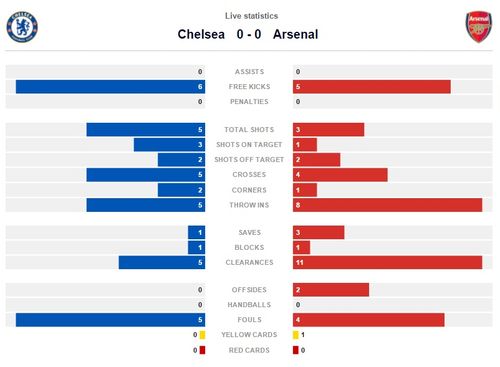This screenshot has height=367, width=500.
Task: Click the Chelsea team name
Action: click(201, 34)
